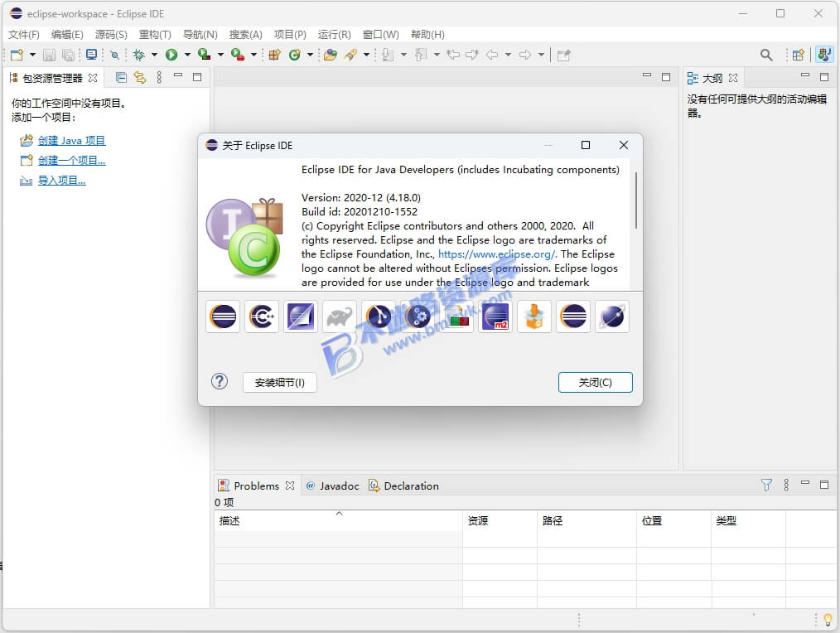Click the Search flashlight toolbar icon
The height and width of the screenshot is (633, 840).
(351, 55)
